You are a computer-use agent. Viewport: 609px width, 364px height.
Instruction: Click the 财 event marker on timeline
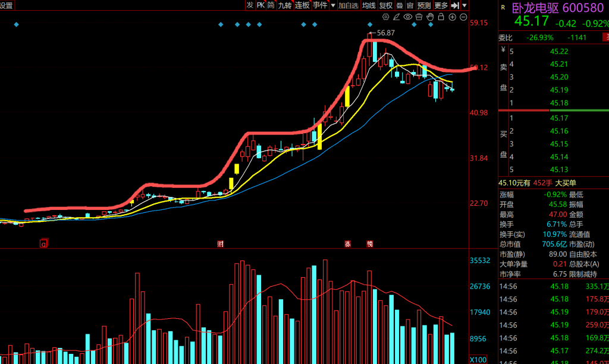[x=221, y=244]
